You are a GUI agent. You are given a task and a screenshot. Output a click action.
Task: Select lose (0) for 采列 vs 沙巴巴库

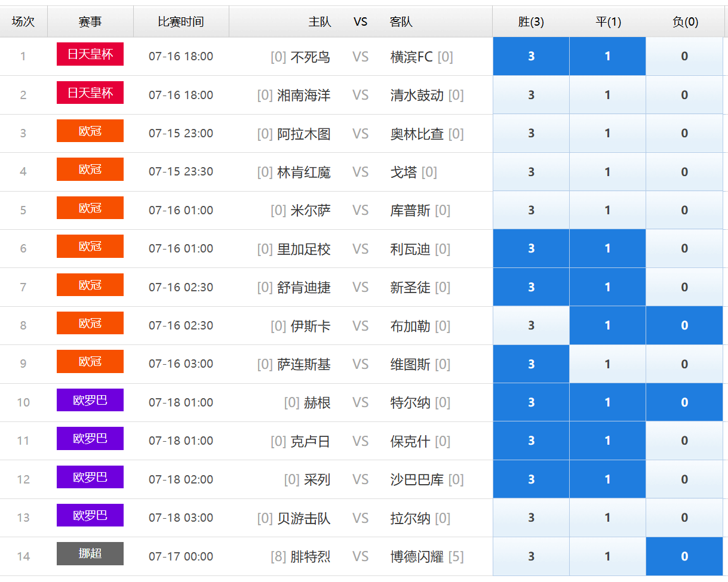tap(684, 479)
